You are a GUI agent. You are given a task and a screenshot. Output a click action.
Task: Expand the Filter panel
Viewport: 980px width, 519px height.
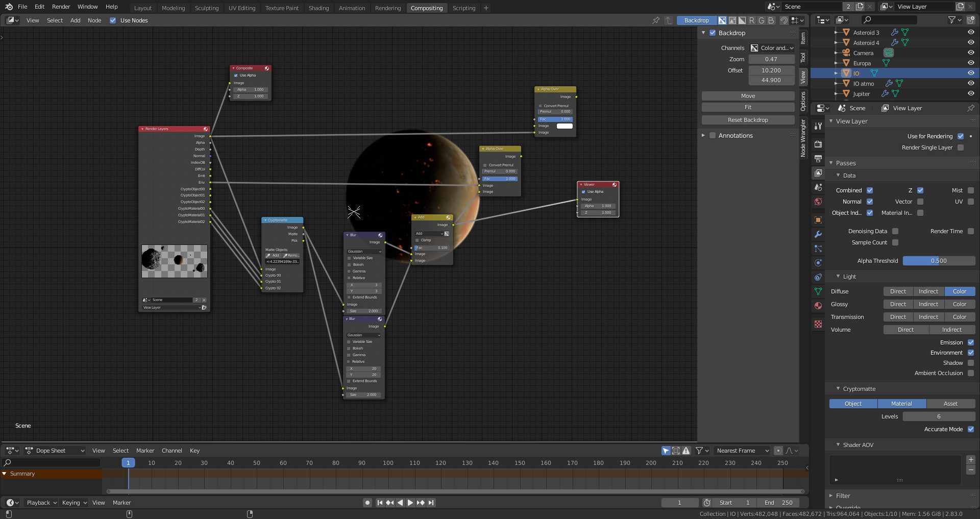coord(831,496)
